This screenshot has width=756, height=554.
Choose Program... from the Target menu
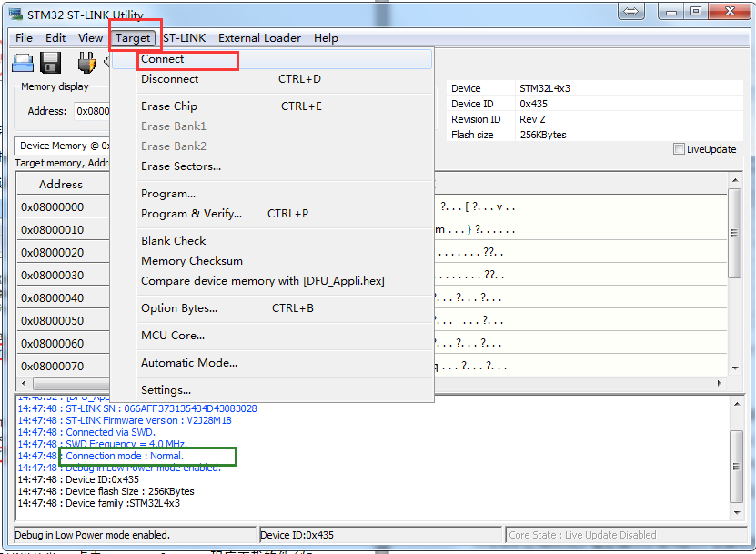pos(272,194)
